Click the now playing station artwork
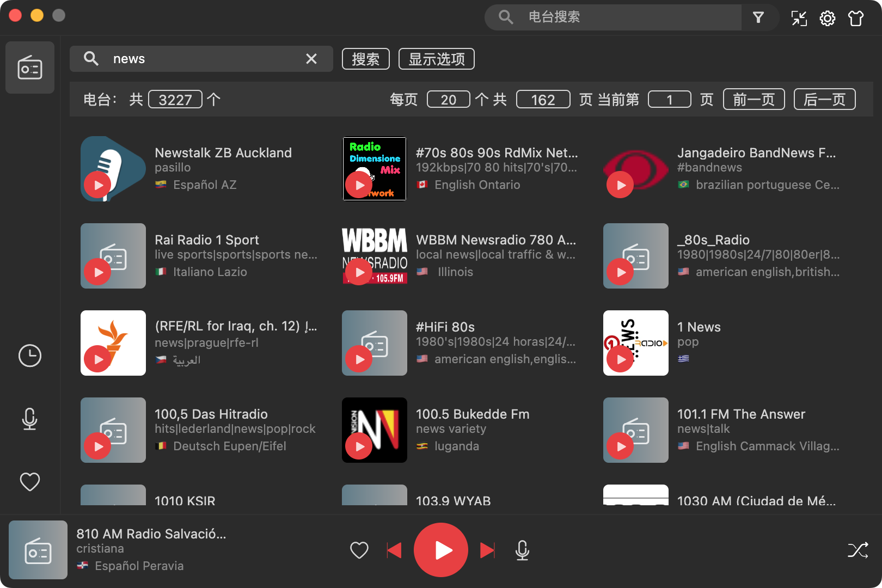Viewport: 882px width, 588px height. (38, 550)
